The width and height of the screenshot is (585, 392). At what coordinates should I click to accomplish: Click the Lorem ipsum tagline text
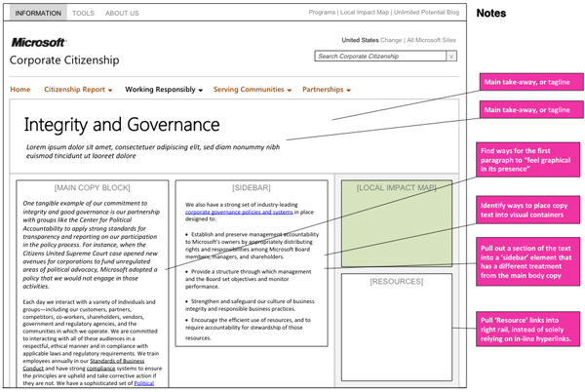tap(153, 151)
